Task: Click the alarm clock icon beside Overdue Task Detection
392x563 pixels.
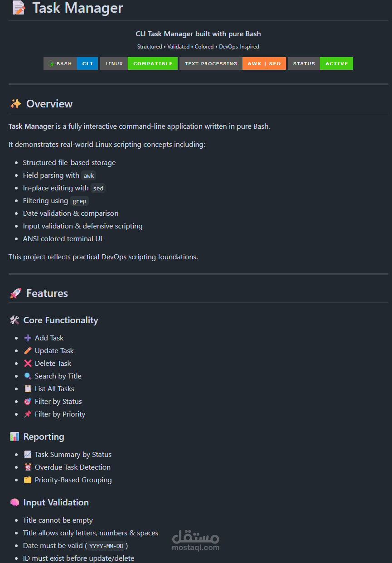Action: tap(28, 467)
